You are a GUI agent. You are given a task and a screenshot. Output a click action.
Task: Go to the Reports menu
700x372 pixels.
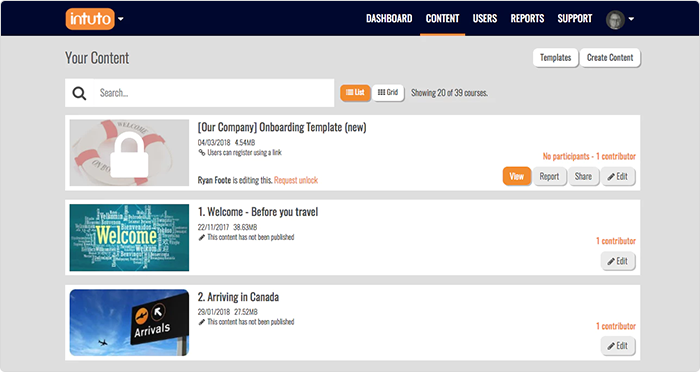click(527, 19)
